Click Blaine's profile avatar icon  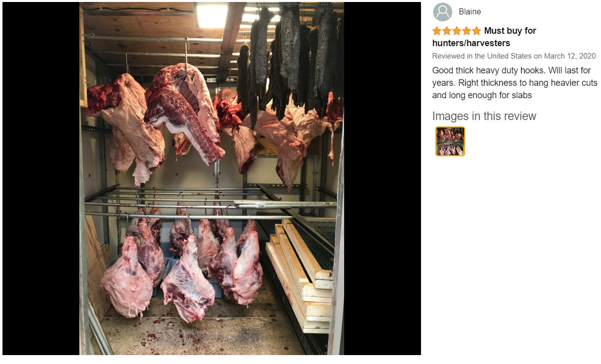(x=442, y=12)
